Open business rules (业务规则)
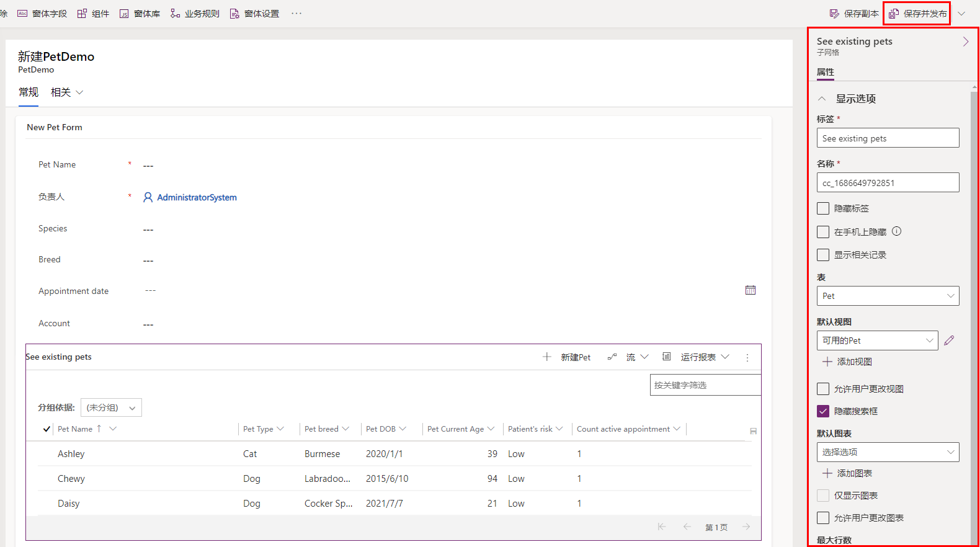 pyautogui.click(x=195, y=14)
